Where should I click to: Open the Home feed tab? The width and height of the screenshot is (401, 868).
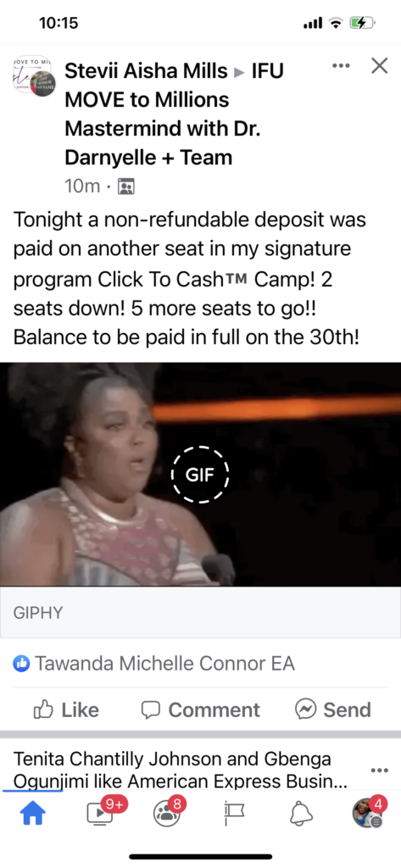pyautogui.click(x=33, y=813)
